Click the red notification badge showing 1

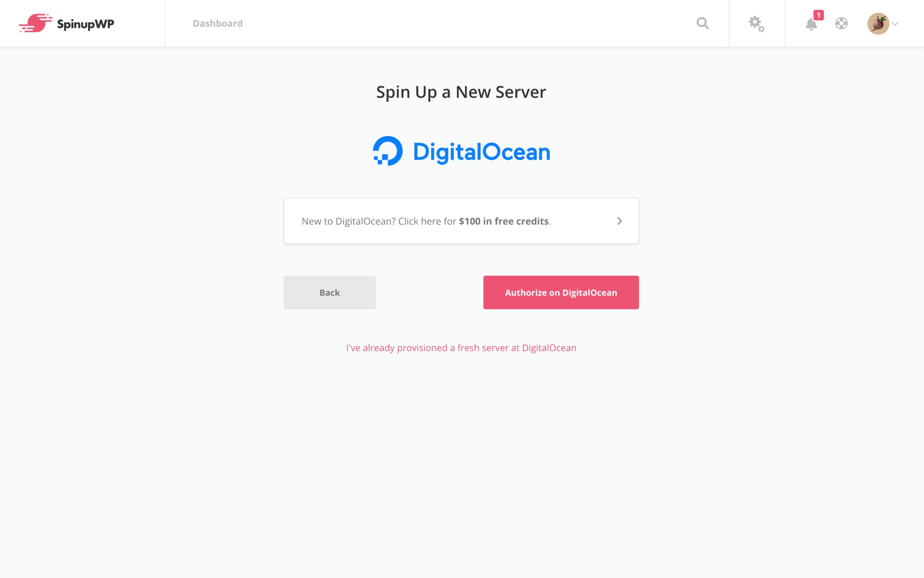[x=819, y=15]
